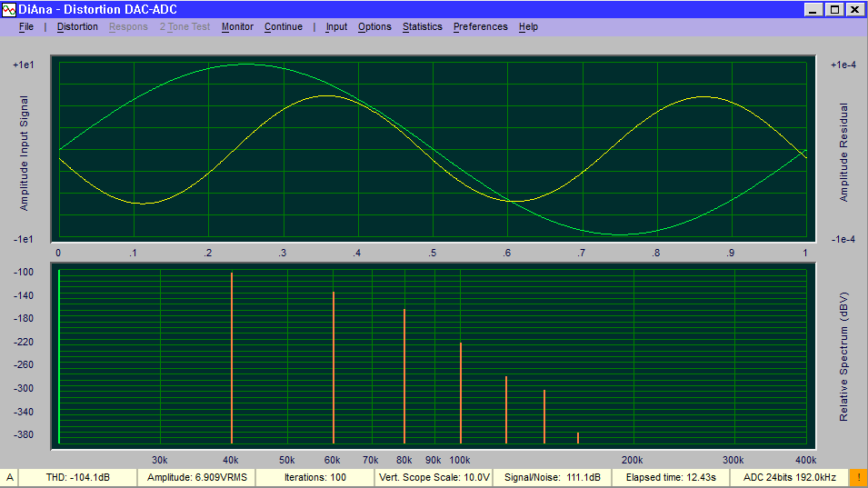The width and height of the screenshot is (868, 488).
Task: Click Continue in the menu bar
Action: click(284, 26)
